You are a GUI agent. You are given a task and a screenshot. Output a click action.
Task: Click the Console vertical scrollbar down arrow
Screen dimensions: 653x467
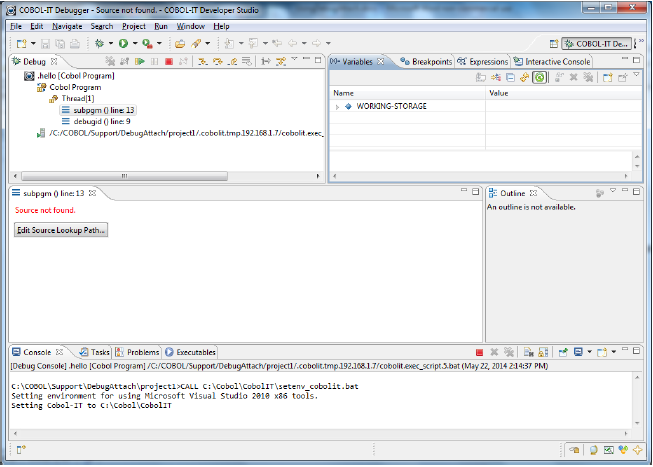pyautogui.click(x=637, y=423)
